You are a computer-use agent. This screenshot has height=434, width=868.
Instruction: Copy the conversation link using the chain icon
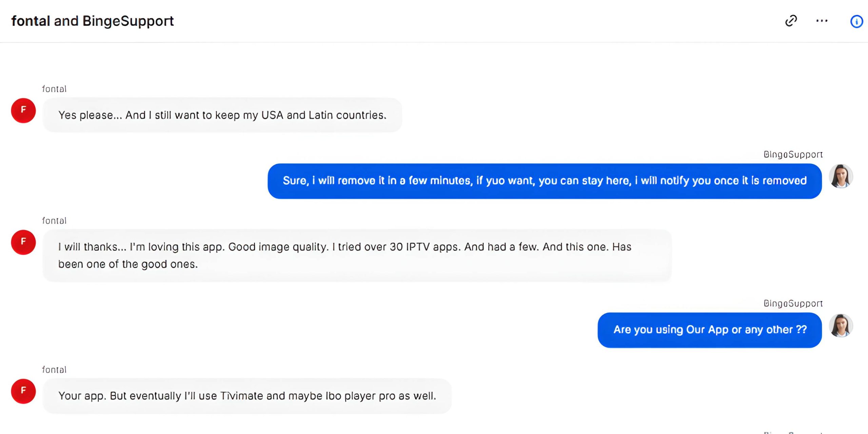pyautogui.click(x=791, y=21)
